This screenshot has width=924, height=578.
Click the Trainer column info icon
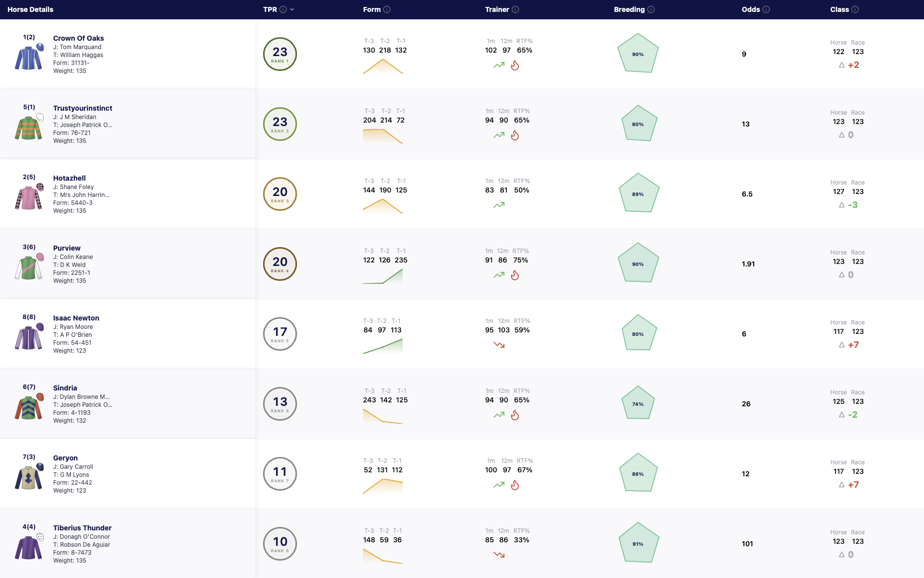point(515,9)
